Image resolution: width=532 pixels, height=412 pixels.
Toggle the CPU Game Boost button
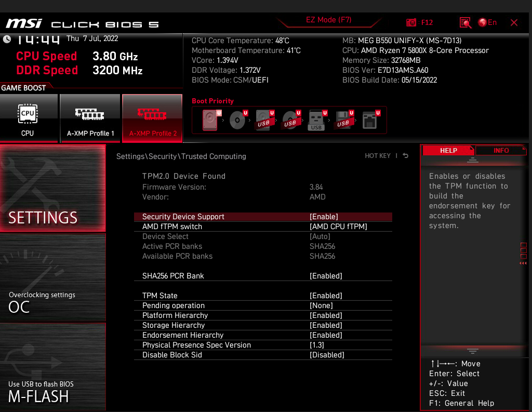click(x=29, y=118)
